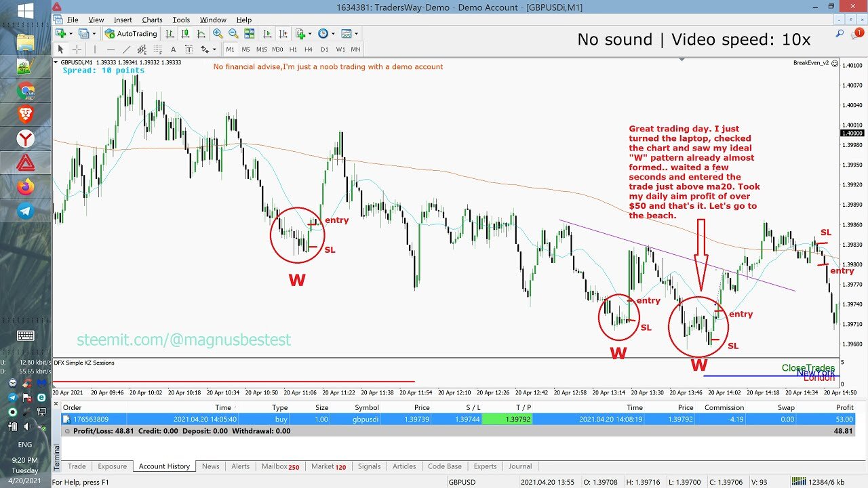Open the Indicators dropdown arrow
The width and height of the screenshot is (868, 488).
(310, 33)
